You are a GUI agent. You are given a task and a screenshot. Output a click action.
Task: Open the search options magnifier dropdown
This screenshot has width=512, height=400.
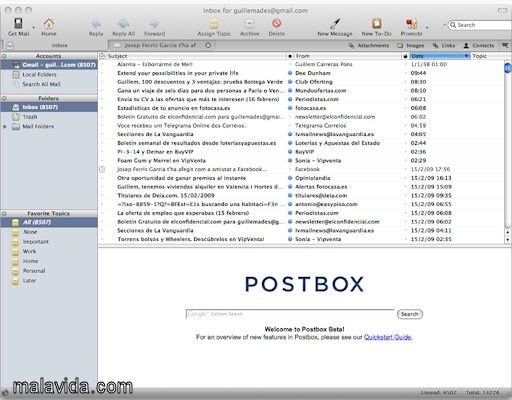(x=453, y=25)
